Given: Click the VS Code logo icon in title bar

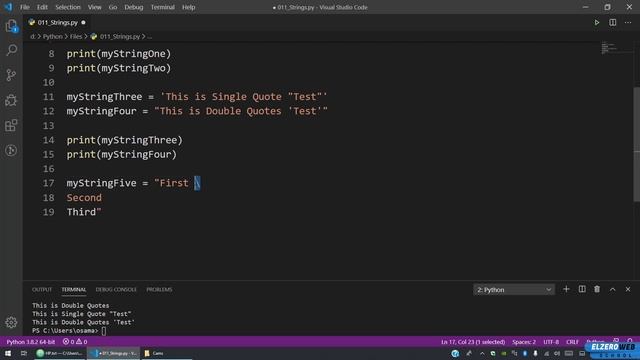Looking at the screenshot, I should click(8, 7).
